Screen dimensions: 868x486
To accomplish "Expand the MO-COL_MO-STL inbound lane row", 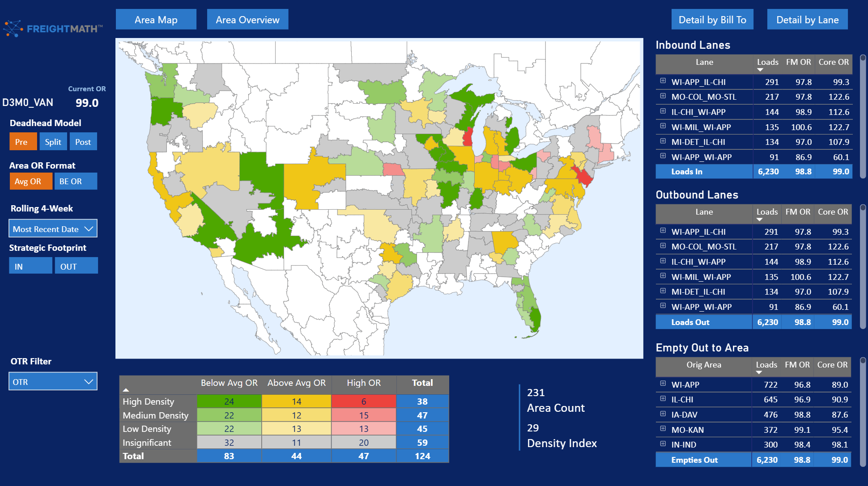I will click(x=663, y=96).
